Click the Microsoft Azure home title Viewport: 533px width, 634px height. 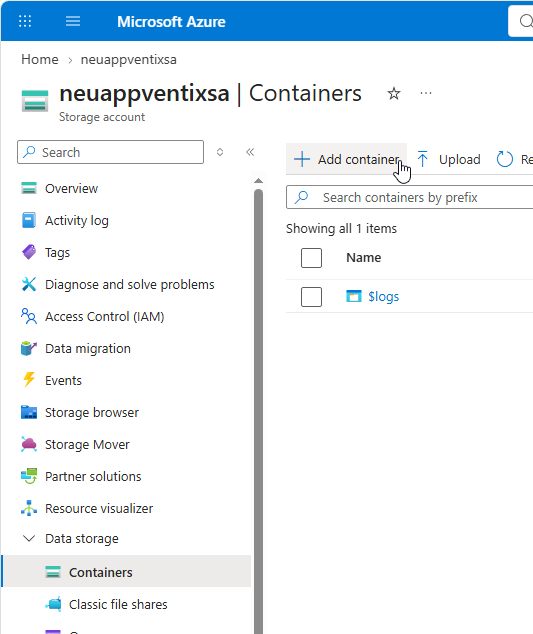click(171, 21)
